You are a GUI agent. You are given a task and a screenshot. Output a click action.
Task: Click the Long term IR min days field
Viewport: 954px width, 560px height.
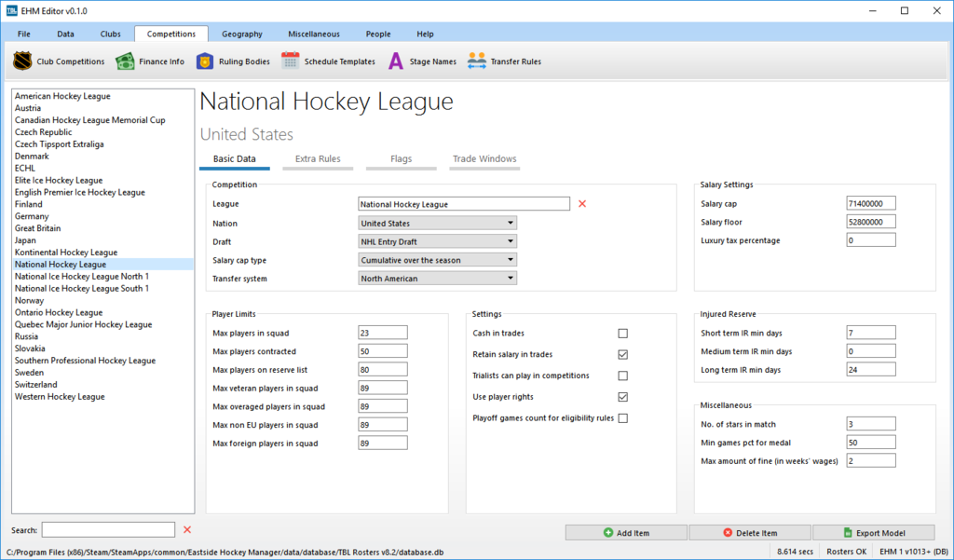pyautogui.click(x=871, y=369)
